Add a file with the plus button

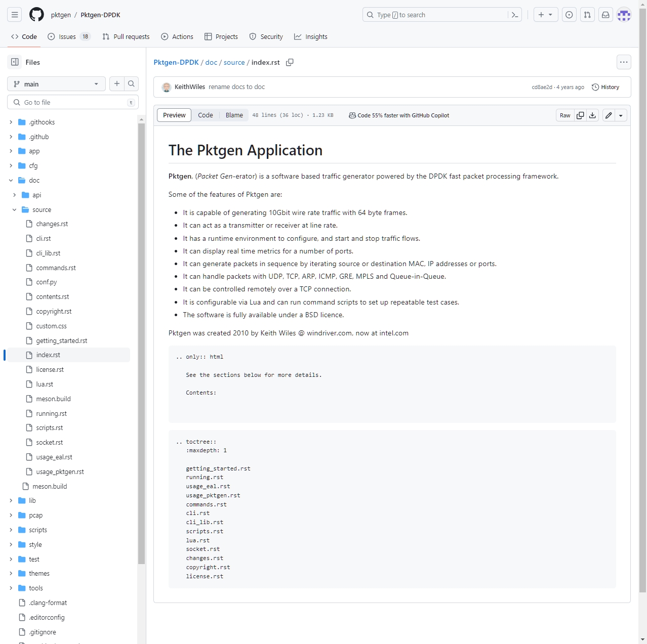click(117, 84)
